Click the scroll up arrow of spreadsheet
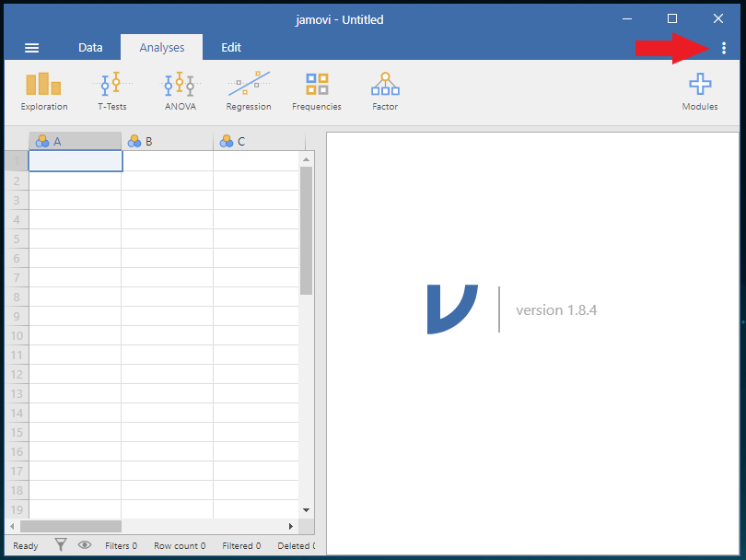Image resolution: width=746 pixels, height=560 pixels. click(x=307, y=159)
